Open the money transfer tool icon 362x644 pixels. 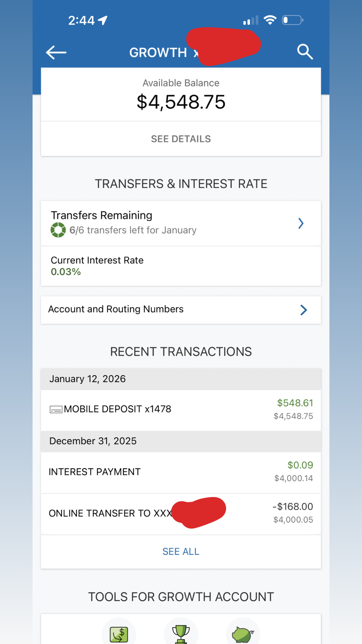[x=119, y=634]
